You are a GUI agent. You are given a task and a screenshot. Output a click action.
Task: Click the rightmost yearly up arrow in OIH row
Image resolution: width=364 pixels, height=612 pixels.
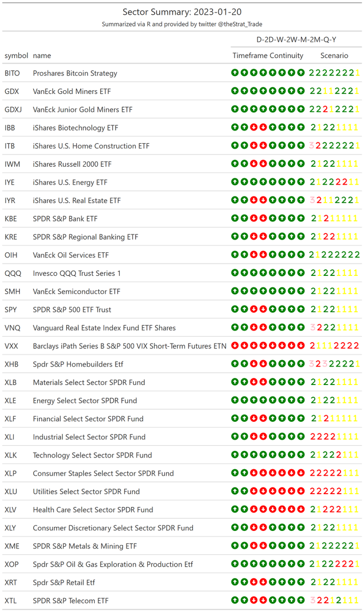pyautogui.click(x=301, y=255)
